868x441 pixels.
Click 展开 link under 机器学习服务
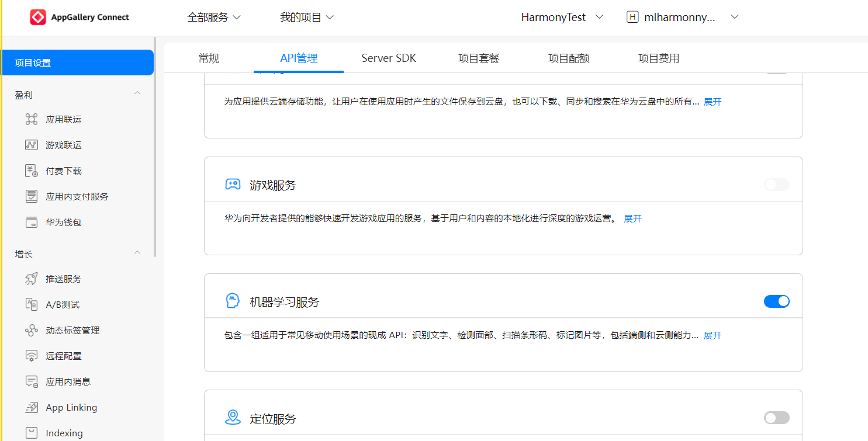click(713, 335)
